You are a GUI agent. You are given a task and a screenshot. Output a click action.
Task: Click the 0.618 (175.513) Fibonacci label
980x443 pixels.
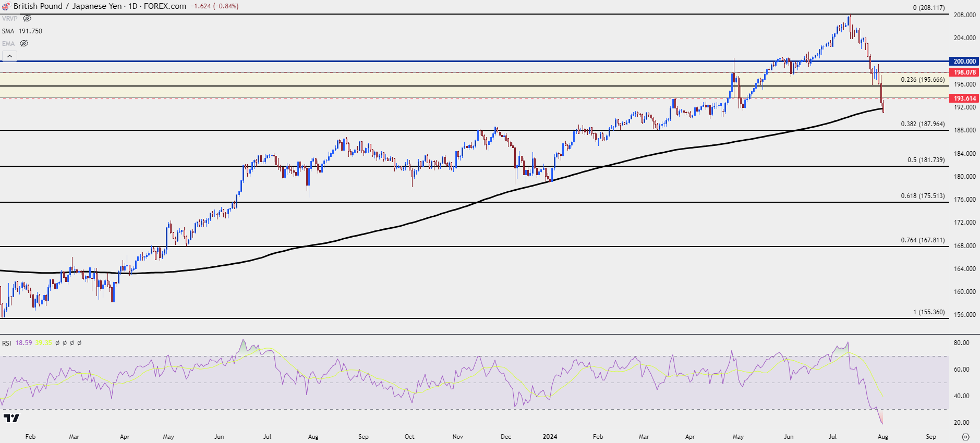[923, 196]
